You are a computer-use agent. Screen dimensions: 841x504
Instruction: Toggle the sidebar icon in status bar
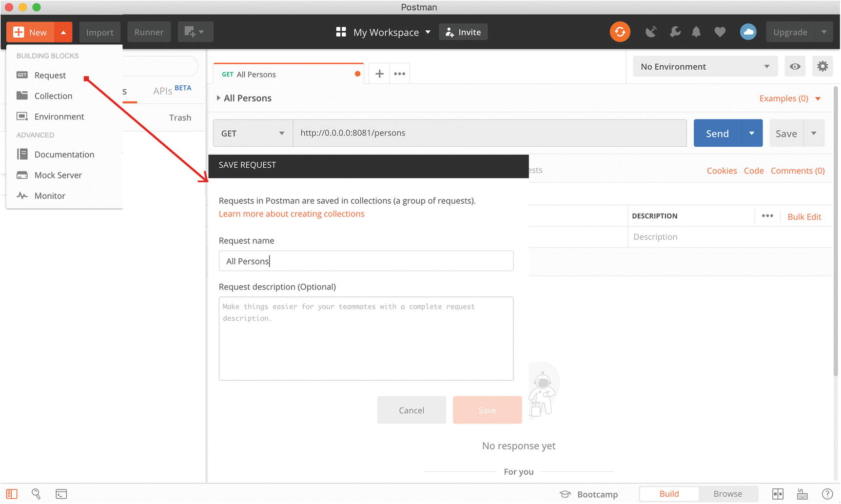(x=12, y=494)
